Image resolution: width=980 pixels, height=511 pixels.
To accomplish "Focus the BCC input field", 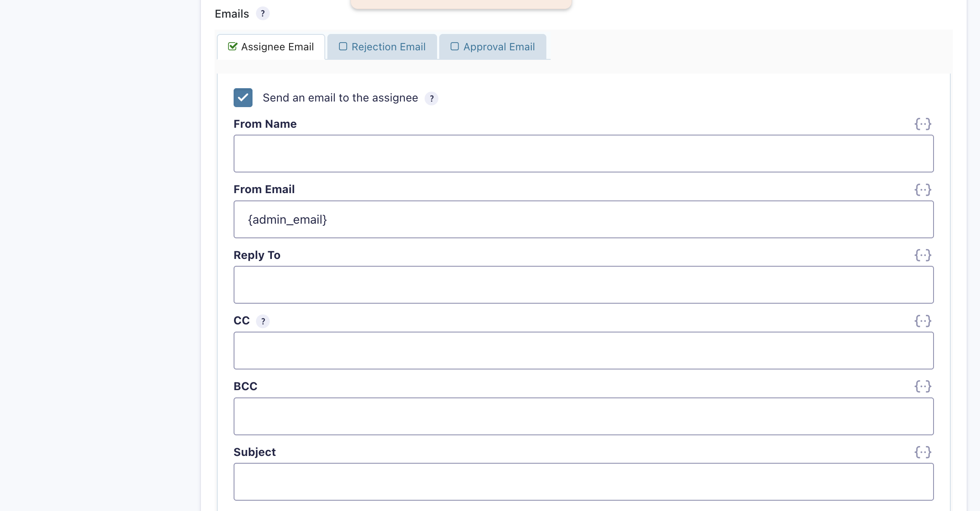I will (583, 416).
